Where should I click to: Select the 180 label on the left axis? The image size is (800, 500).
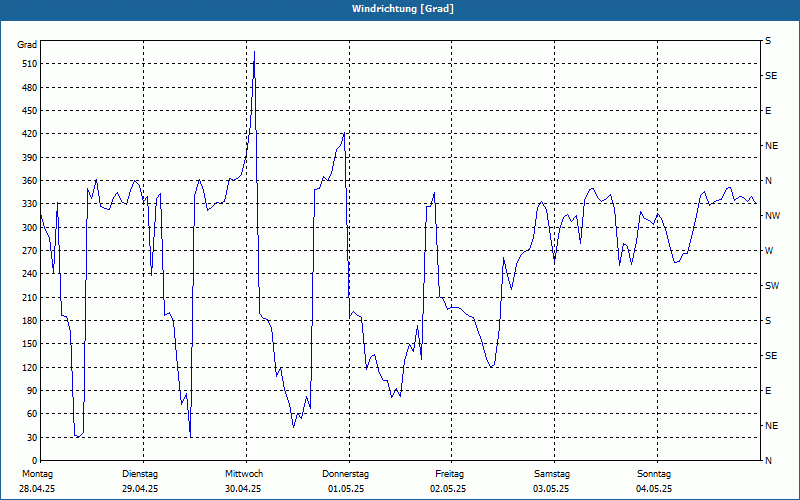coord(27,321)
